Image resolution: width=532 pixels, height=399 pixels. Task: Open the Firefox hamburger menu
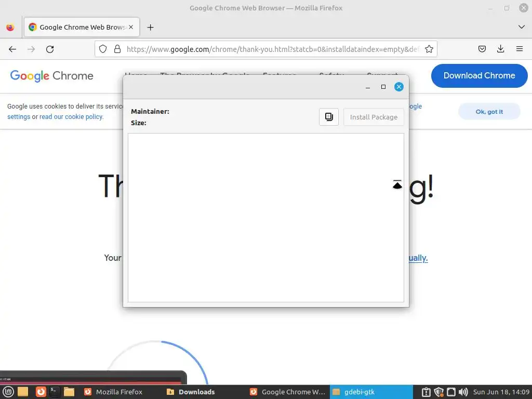519,49
